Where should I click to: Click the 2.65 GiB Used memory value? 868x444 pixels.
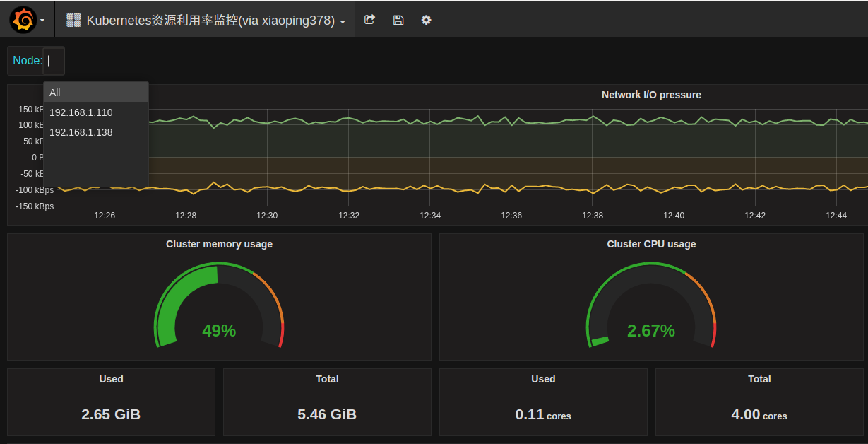(x=111, y=414)
